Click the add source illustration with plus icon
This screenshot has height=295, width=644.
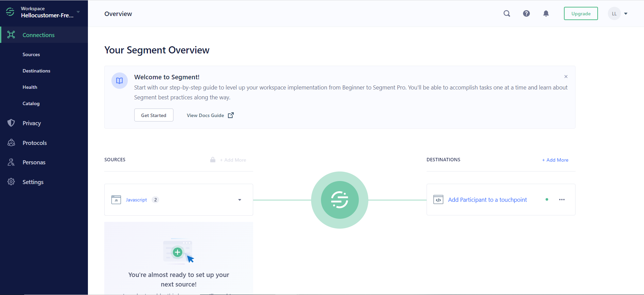coord(179,251)
